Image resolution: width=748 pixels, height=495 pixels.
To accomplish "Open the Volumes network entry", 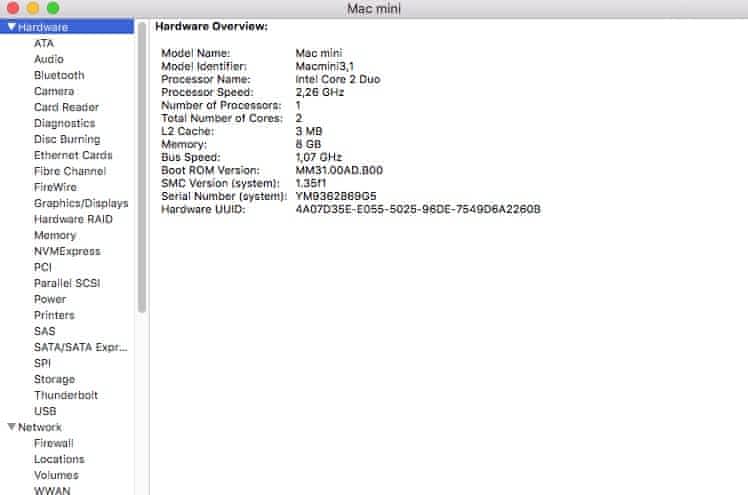I will (56, 475).
